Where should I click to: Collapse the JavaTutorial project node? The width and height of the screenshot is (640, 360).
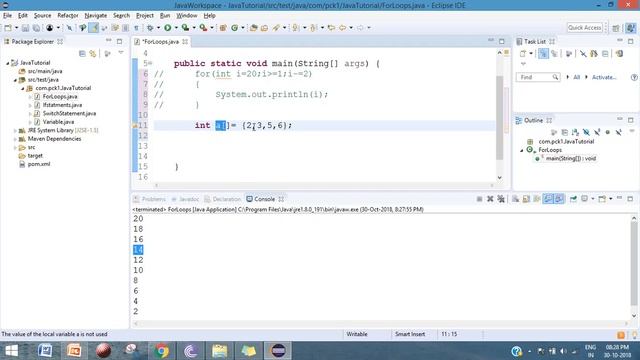pos(7,63)
